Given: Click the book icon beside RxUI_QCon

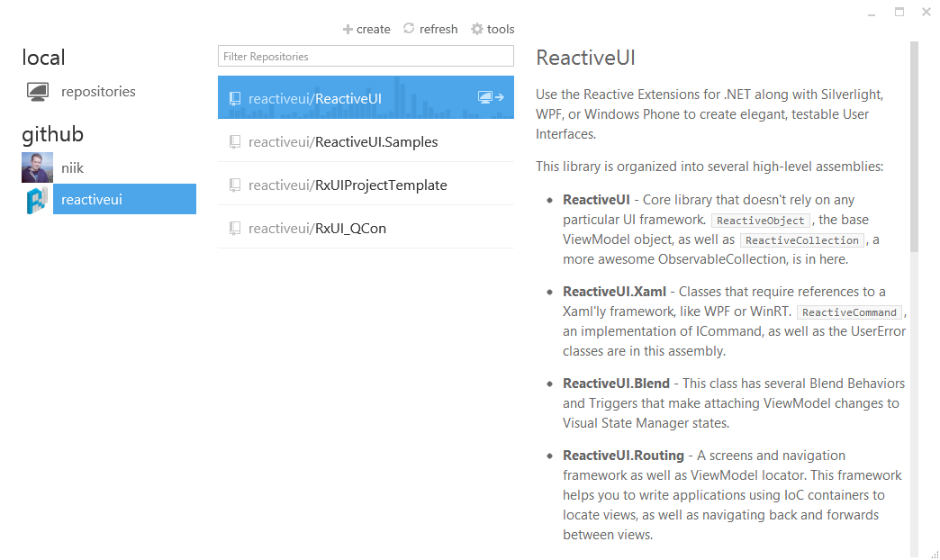Looking at the screenshot, I should (235, 228).
